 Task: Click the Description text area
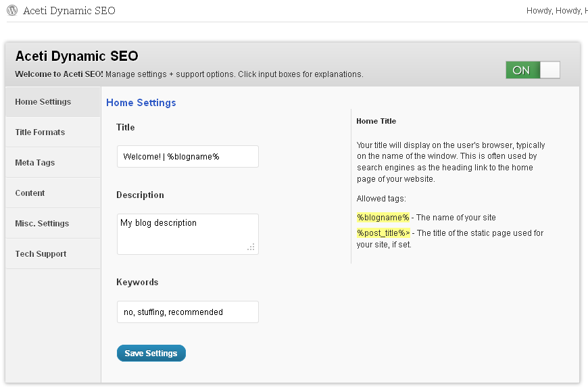pos(187,234)
